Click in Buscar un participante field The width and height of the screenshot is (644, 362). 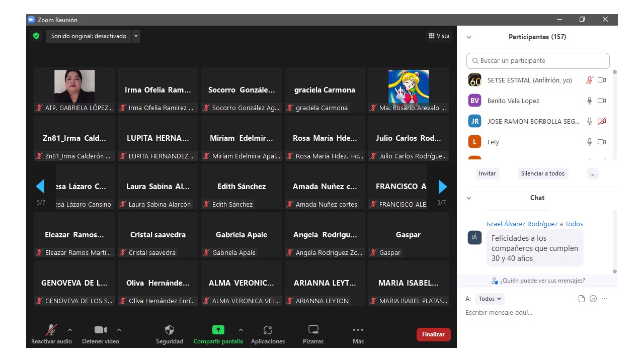tap(538, 61)
